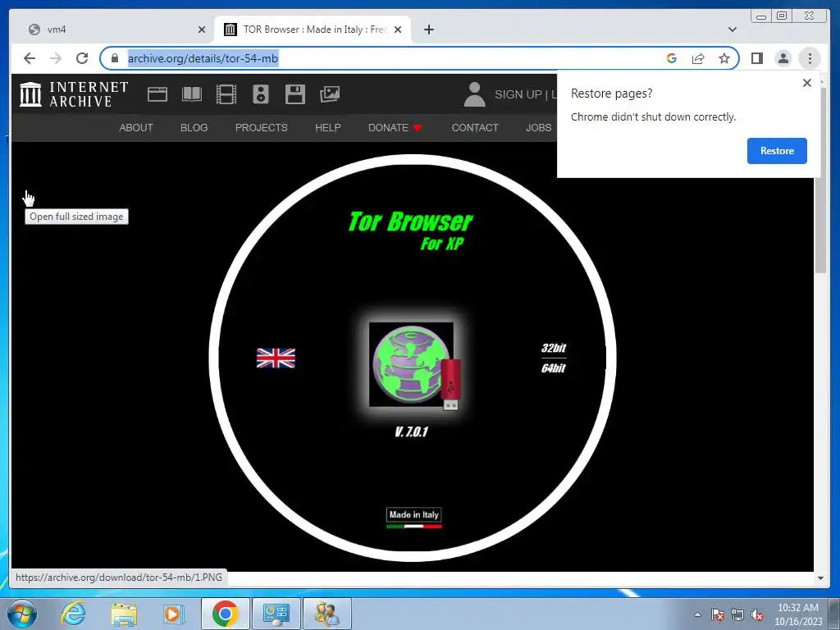Open the PROJECTS menu item

262,127
